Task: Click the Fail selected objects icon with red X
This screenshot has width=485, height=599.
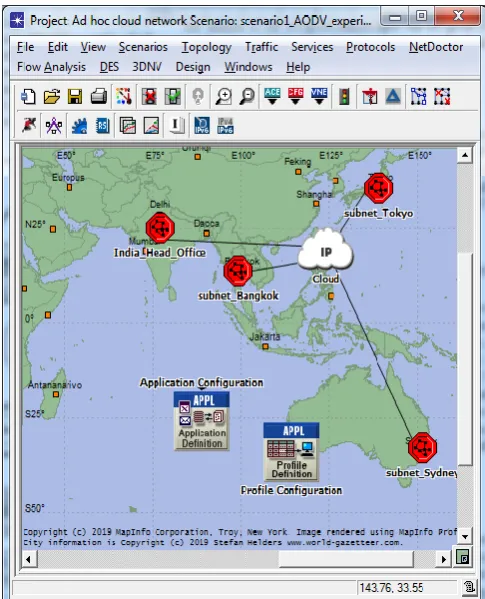Action: coord(149,97)
